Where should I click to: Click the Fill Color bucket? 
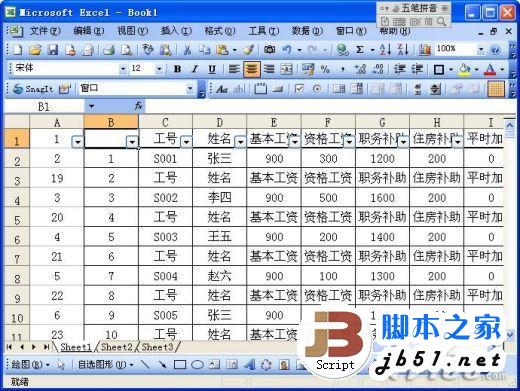coord(464,69)
